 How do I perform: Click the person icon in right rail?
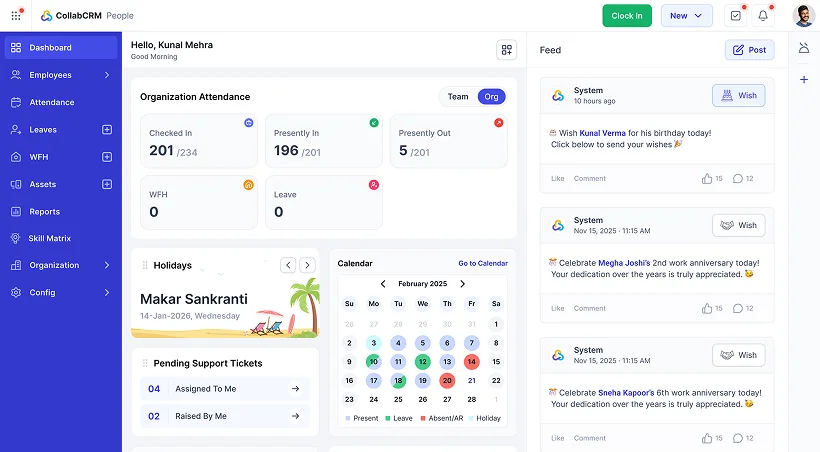(804, 48)
